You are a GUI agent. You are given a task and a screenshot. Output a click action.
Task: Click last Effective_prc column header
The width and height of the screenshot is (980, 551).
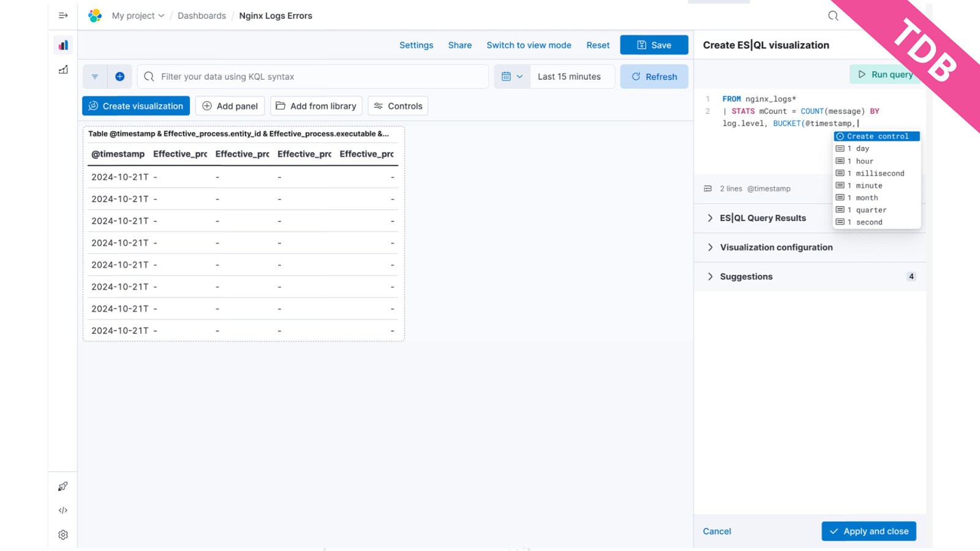click(x=367, y=154)
